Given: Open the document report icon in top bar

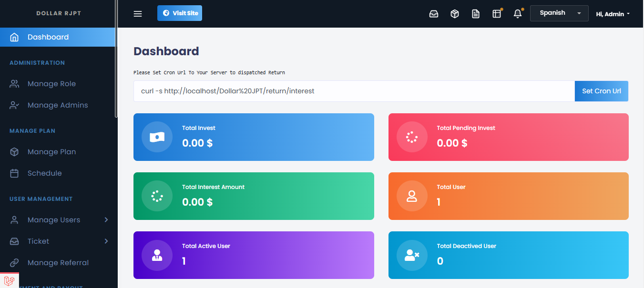Looking at the screenshot, I should pyautogui.click(x=476, y=14).
